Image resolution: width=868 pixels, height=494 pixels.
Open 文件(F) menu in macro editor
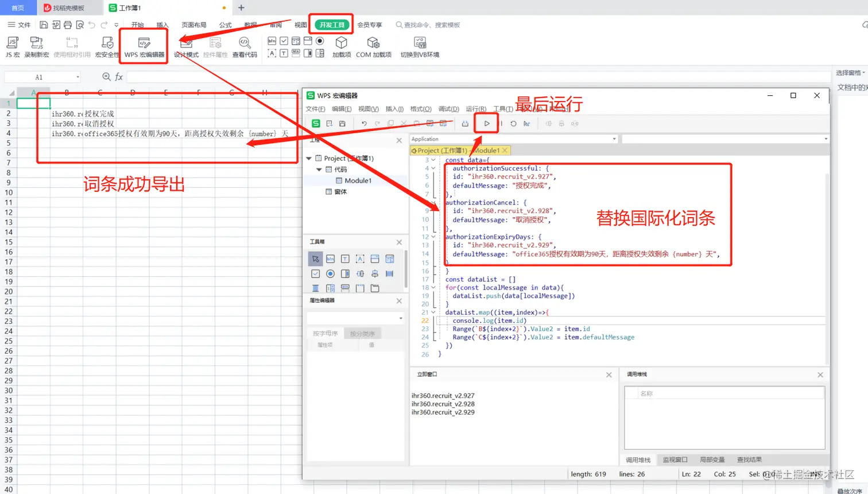[315, 109]
